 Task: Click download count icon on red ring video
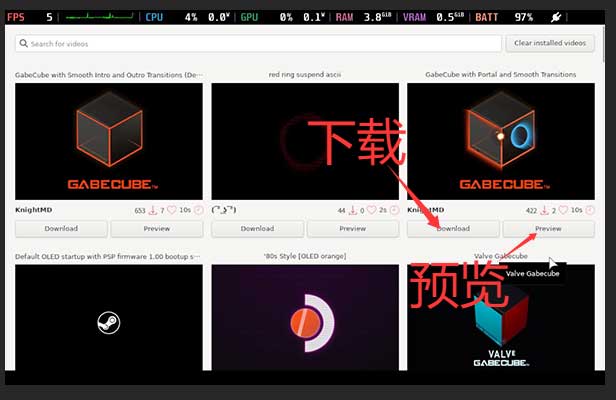348,211
